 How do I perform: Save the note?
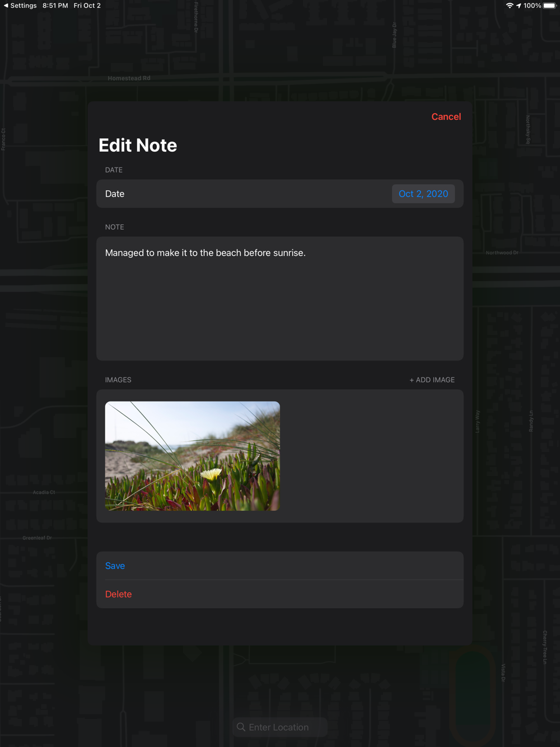280,566
